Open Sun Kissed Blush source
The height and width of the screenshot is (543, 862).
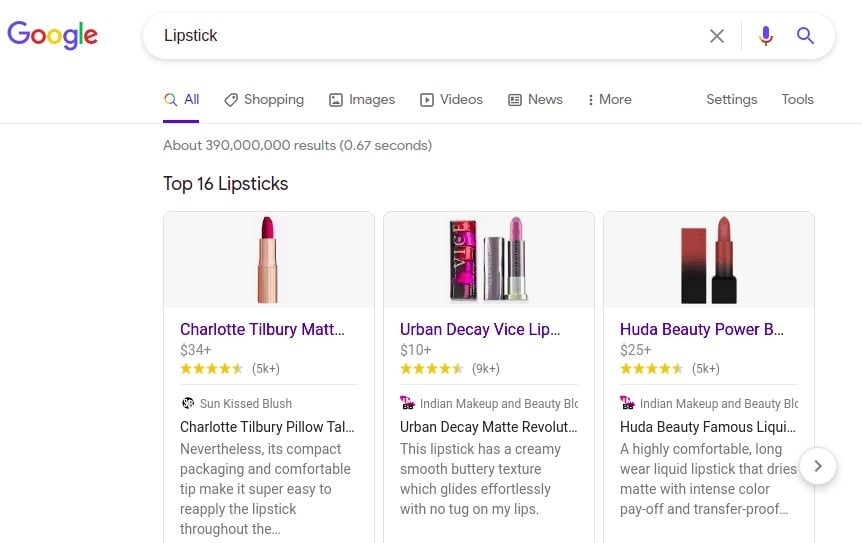246,403
